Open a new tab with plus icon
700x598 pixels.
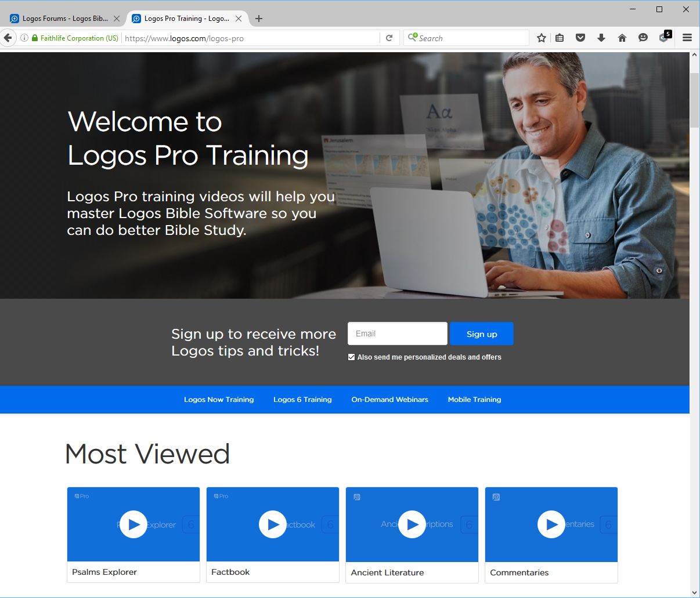259,19
